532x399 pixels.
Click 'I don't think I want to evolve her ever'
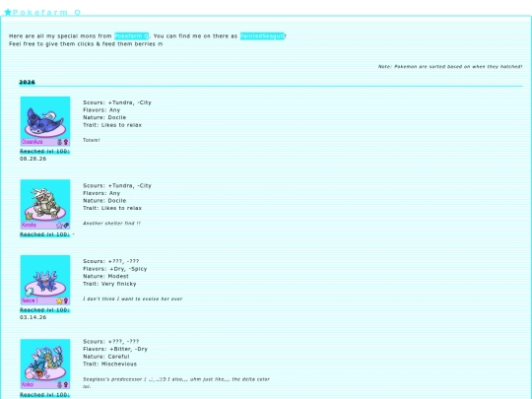133,299
